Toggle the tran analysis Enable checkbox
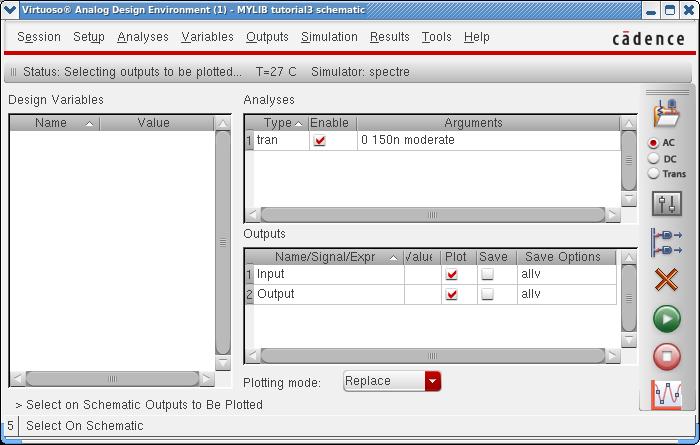This screenshot has width=700, height=445. [320, 141]
